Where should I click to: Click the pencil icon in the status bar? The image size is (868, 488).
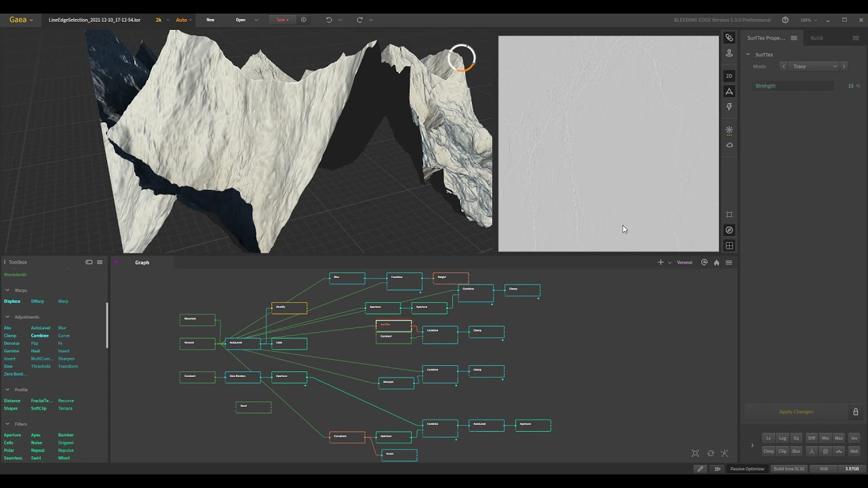pos(701,468)
